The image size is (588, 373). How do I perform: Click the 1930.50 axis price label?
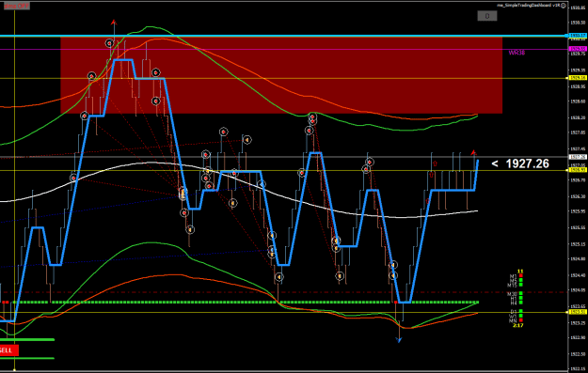click(x=578, y=23)
